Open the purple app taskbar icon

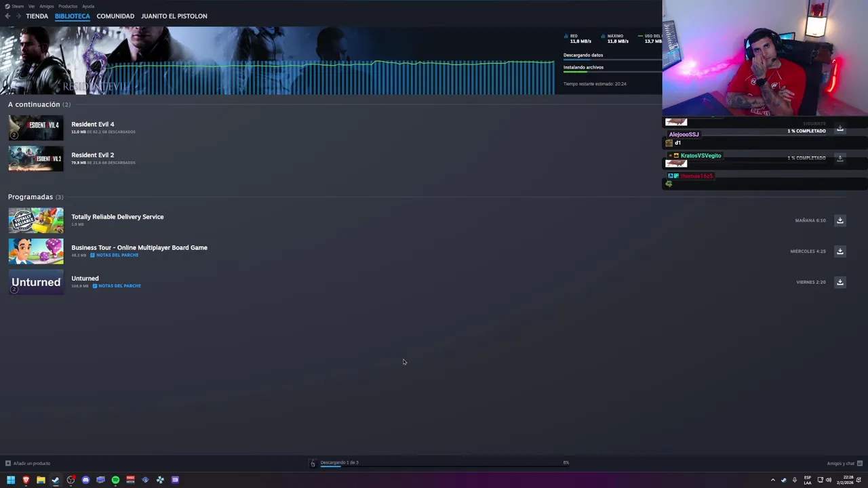(x=175, y=480)
